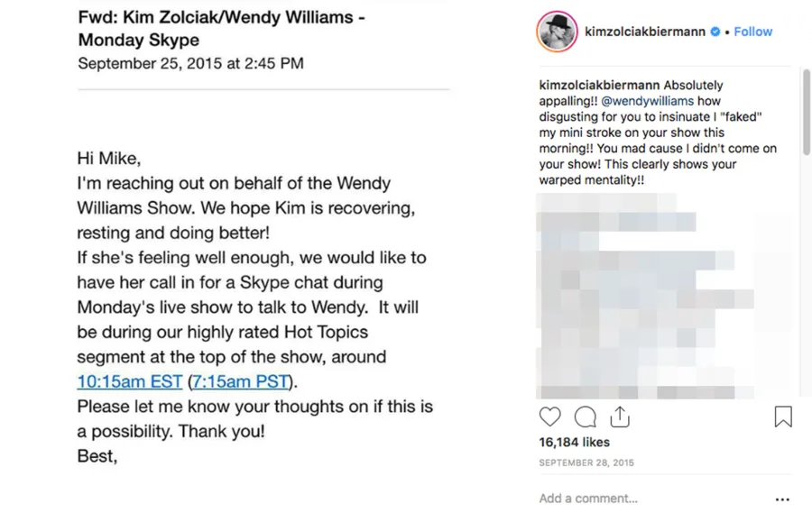Click the September 25, 2015 email timestamp
Screen dimensions: 812x522
pyautogui.click(x=189, y=63)
